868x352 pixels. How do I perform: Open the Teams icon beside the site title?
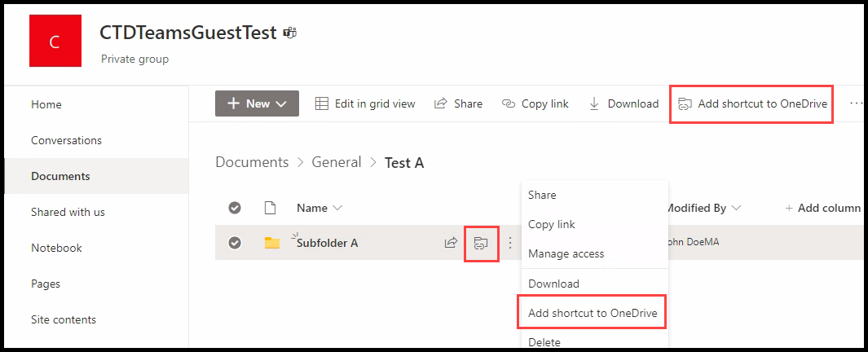[290, 33]
